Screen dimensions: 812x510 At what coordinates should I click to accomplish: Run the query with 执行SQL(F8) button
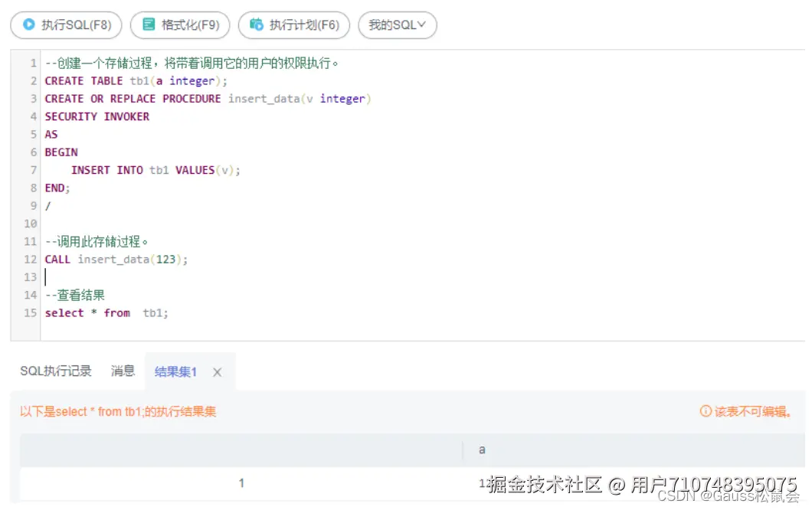(67, 25)
